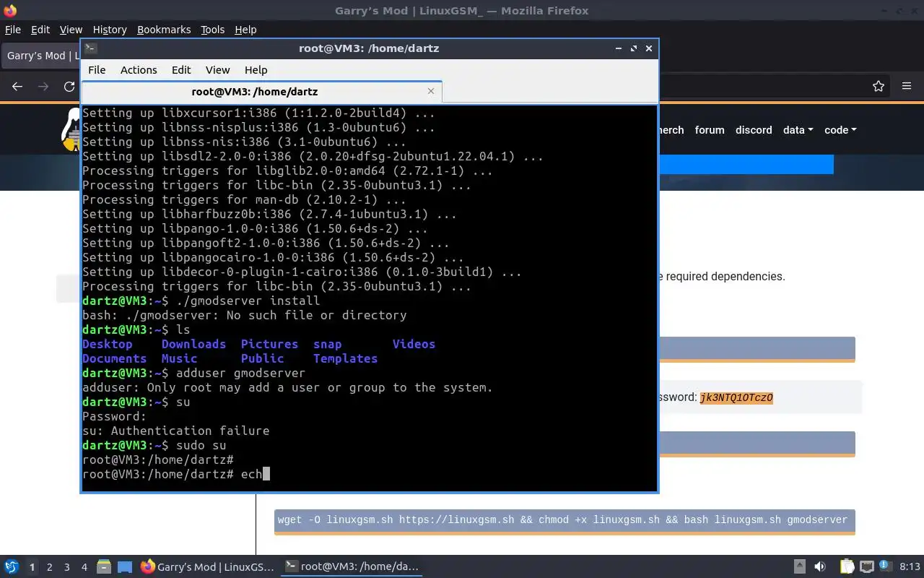Open Firefox History menu
Image resolution: width=924 pixels, height=578 pixels.
(110, 30)
